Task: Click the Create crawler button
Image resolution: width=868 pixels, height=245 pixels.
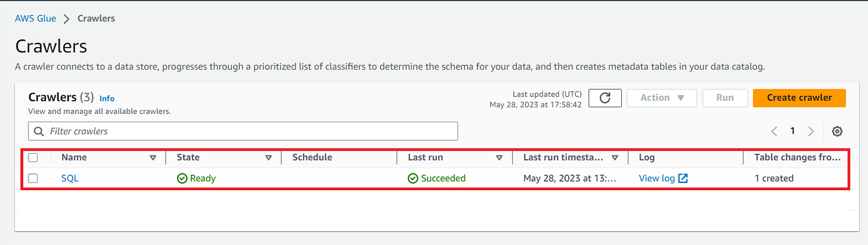Action: pos(799,98)
